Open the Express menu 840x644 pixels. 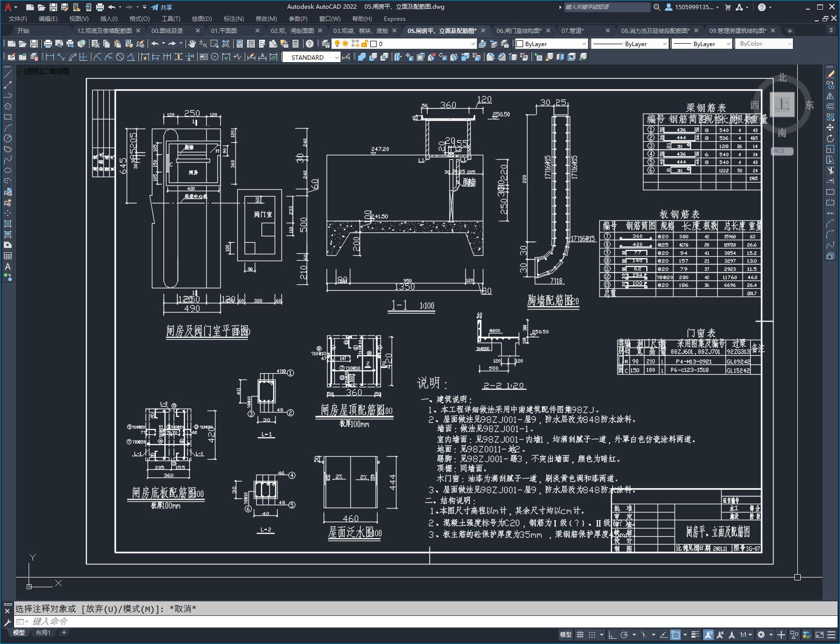coord(395,18)
